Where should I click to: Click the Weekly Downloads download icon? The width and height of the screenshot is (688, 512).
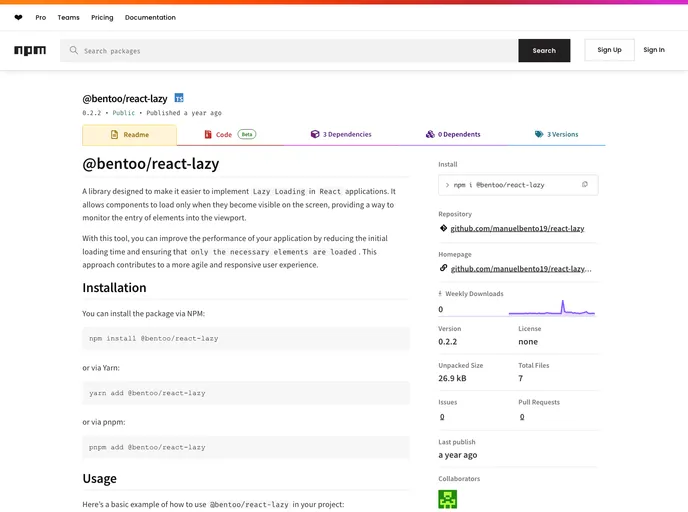pyautogui.click(x=440, y=294)
